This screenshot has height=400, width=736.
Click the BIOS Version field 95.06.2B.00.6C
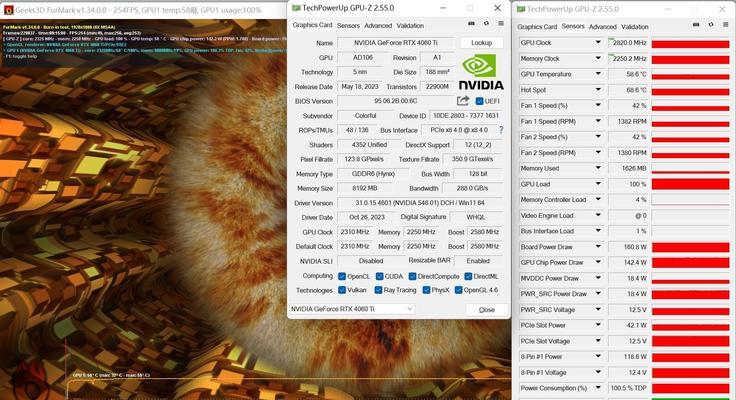396,101
